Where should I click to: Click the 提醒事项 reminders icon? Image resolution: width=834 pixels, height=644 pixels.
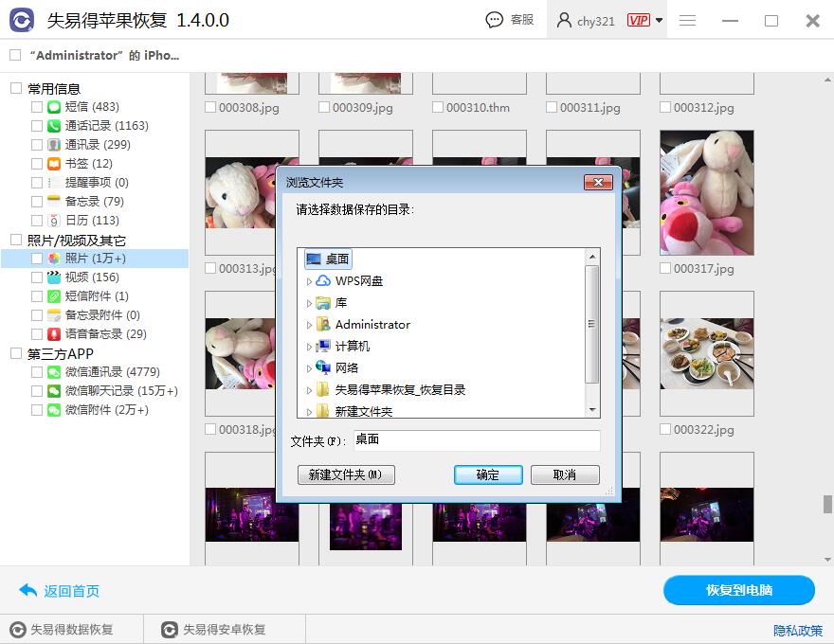[54, 183]
